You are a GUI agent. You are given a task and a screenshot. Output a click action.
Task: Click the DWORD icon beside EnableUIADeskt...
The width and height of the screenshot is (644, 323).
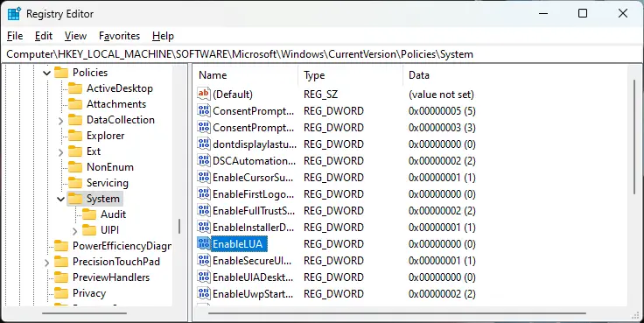click(204, 277)
